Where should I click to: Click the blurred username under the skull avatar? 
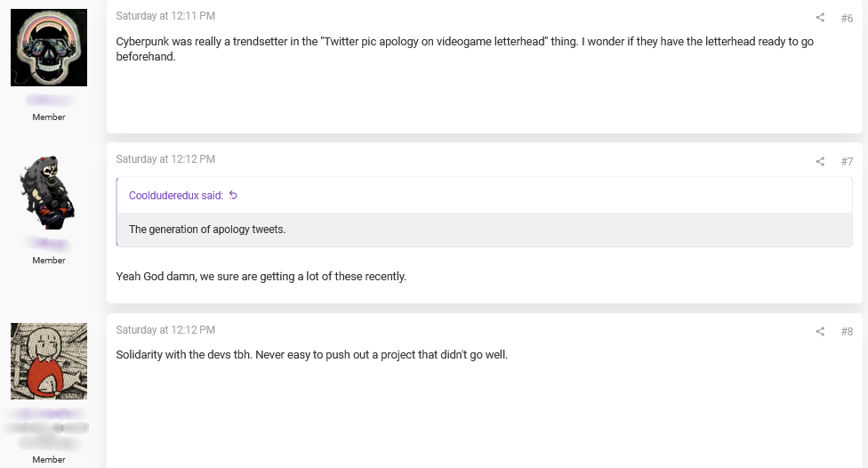[x=49, y=100]
